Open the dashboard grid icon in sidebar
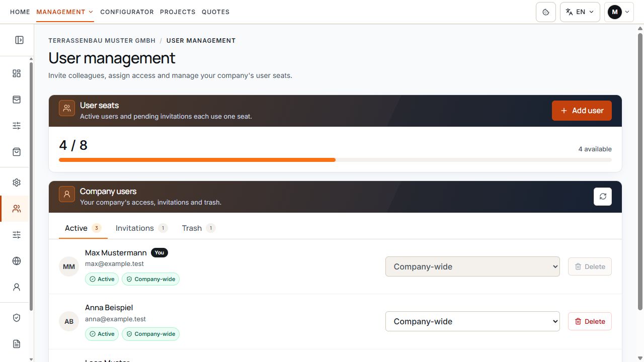Image resolution: width=644 pixels, height=362 pixels. pyautogui.click(x=17, y=73)
